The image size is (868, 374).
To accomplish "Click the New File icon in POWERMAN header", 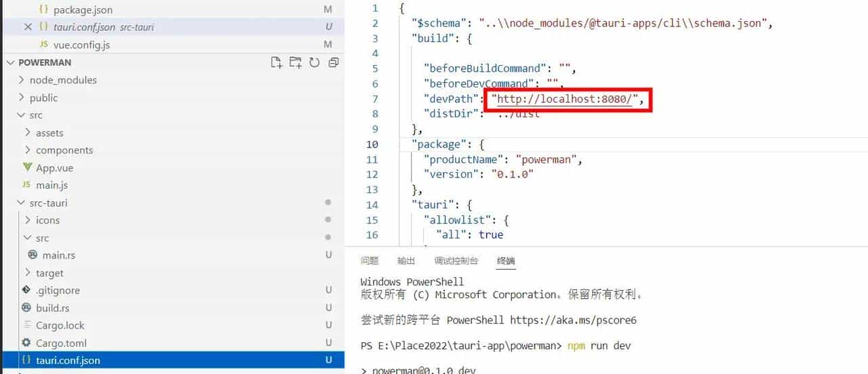I will (x=276, y=62).
